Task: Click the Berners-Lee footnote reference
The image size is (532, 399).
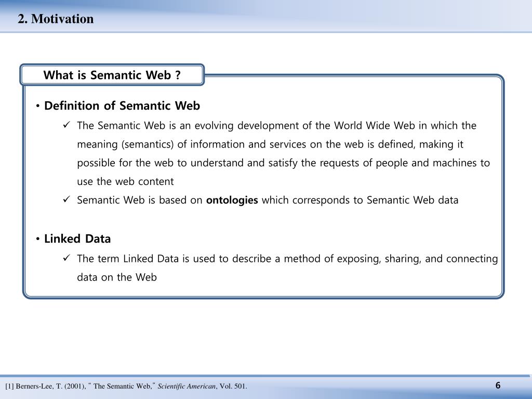Action: point(126,386)
